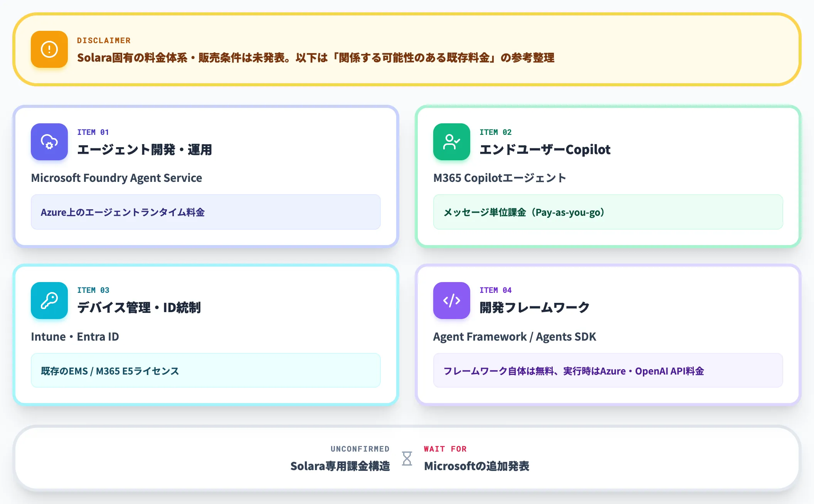Click Microsoft Foundry Agent Service text
Screen dimensions: 814x504
point(116,178)
